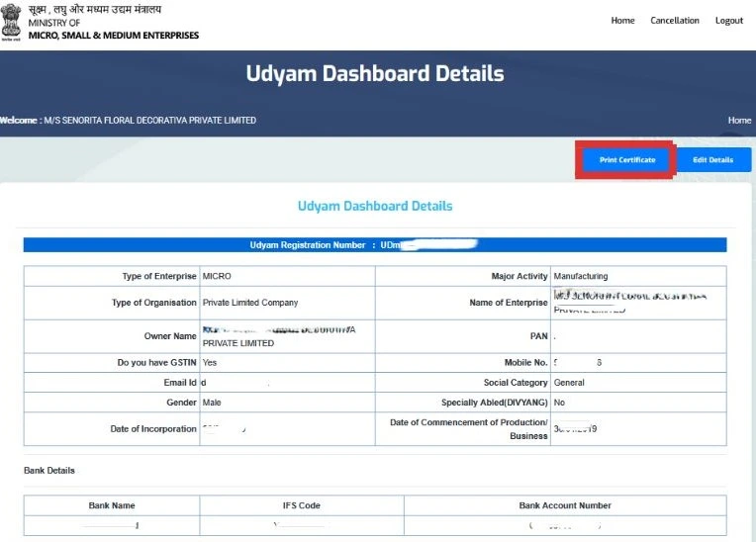
Task: Click the Ministry of MSME emblem logo
Action: 11,21
